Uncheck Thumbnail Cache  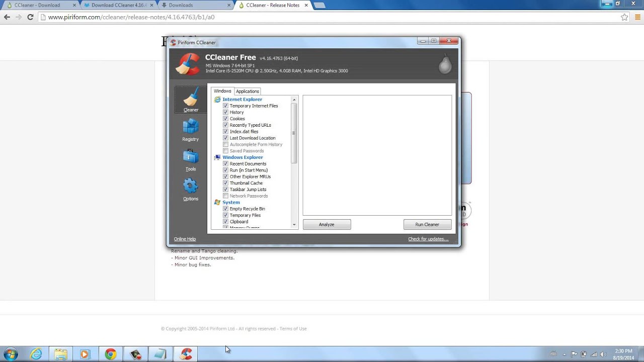click(x=225, y=183)
